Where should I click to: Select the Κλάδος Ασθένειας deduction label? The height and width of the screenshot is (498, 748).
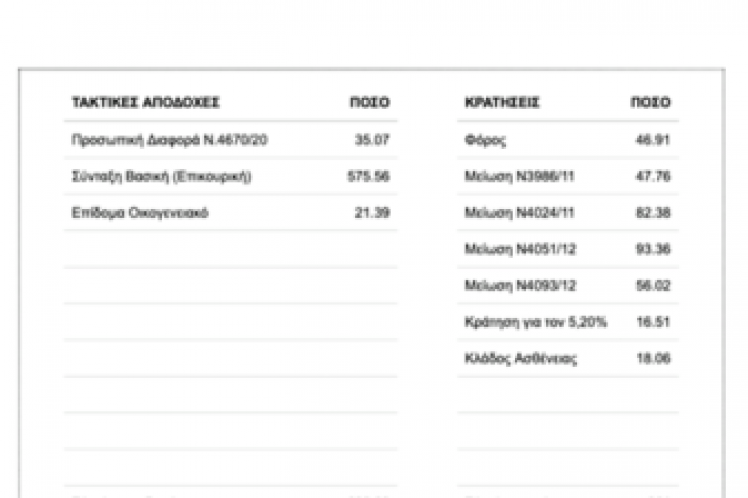(x=521, y=358)
